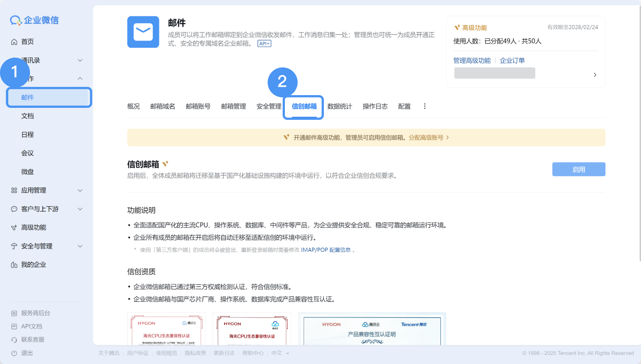Open the 使用规范 footer link
641x364 pixels.
coord(166,353)
